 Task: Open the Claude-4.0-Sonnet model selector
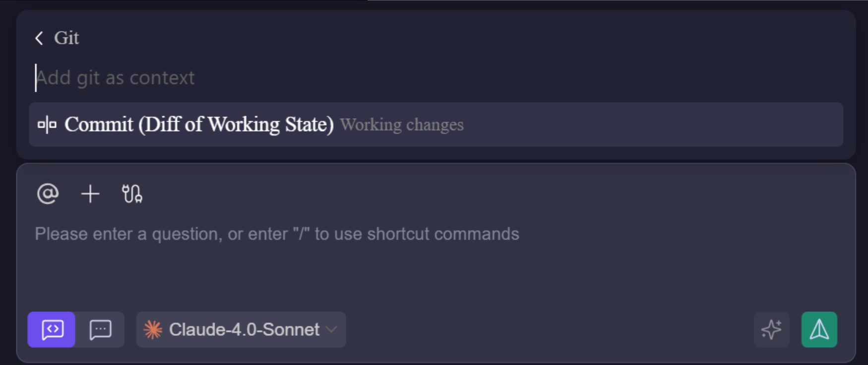click(244, 330)
